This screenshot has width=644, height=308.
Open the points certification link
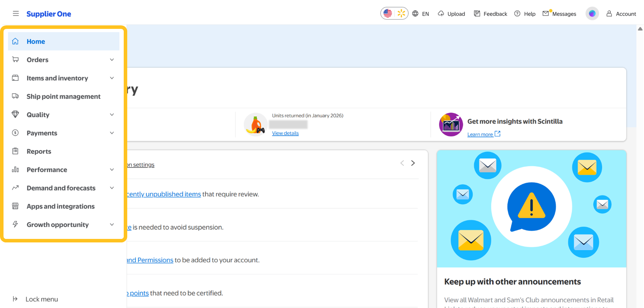138,293
